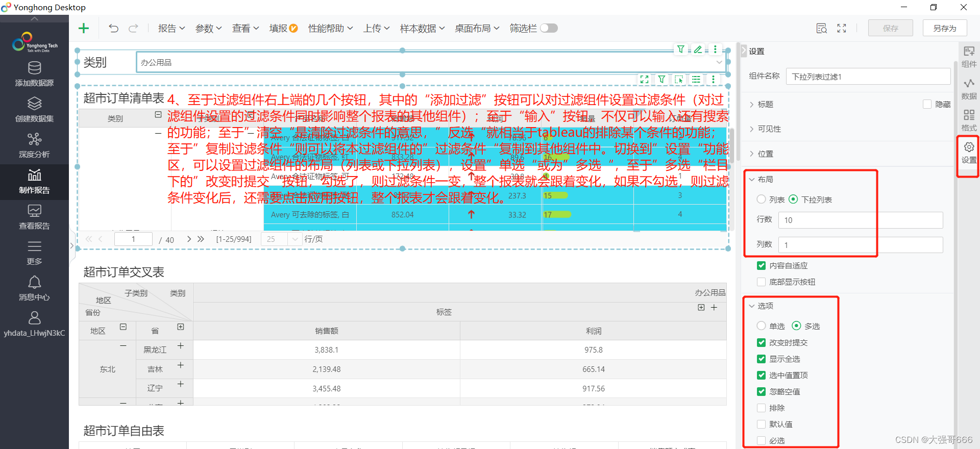Toggle 显示全选 checkbox
This screenshot has width=980, height=449.
[x=761, y=359]
